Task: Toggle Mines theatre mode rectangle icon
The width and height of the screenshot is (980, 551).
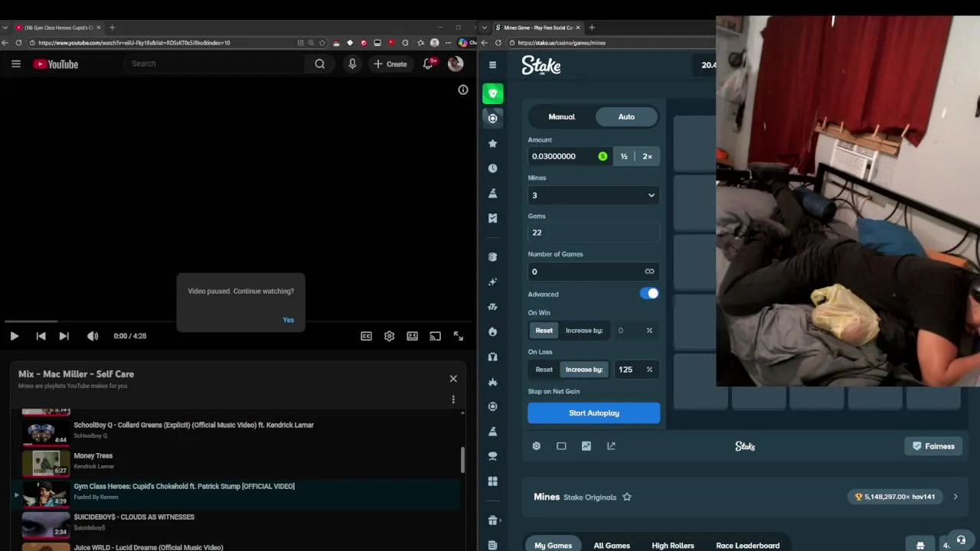Action: pos(561,446)
